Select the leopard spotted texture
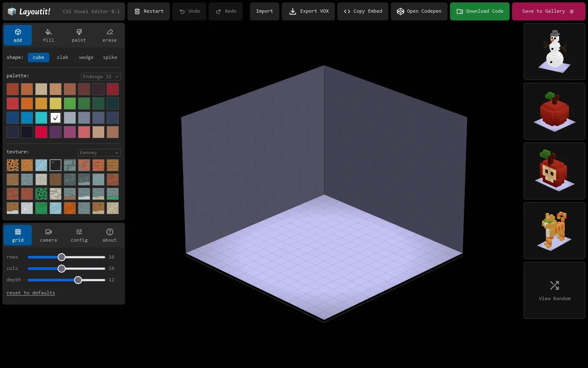The height and width of the screenshot is (368, 588). coord(13,165)
